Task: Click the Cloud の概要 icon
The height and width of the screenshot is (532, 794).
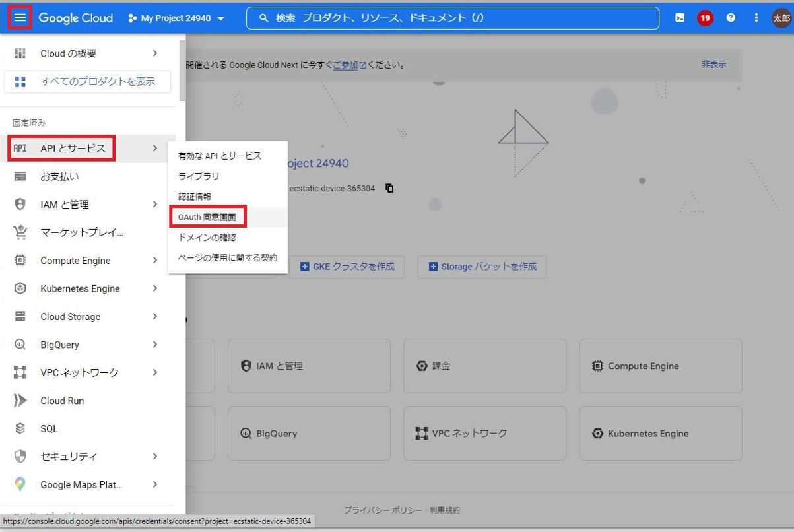Action: click(x=20, y=53)
